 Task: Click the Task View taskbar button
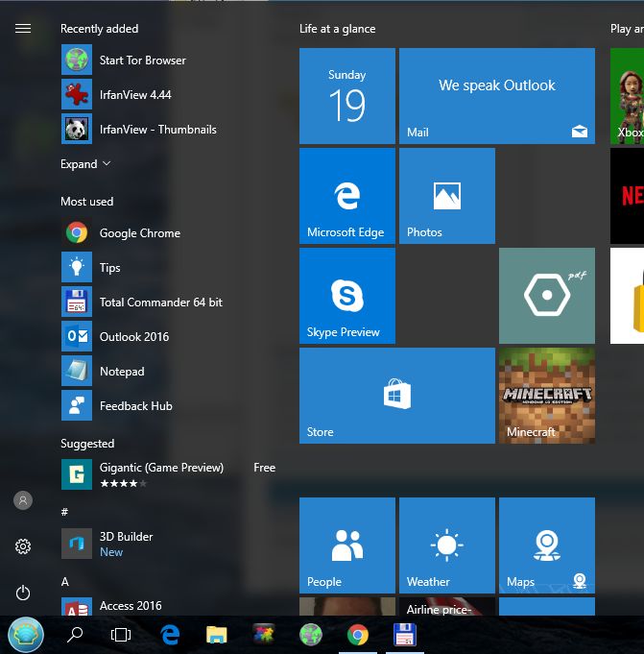coord(121,635)
